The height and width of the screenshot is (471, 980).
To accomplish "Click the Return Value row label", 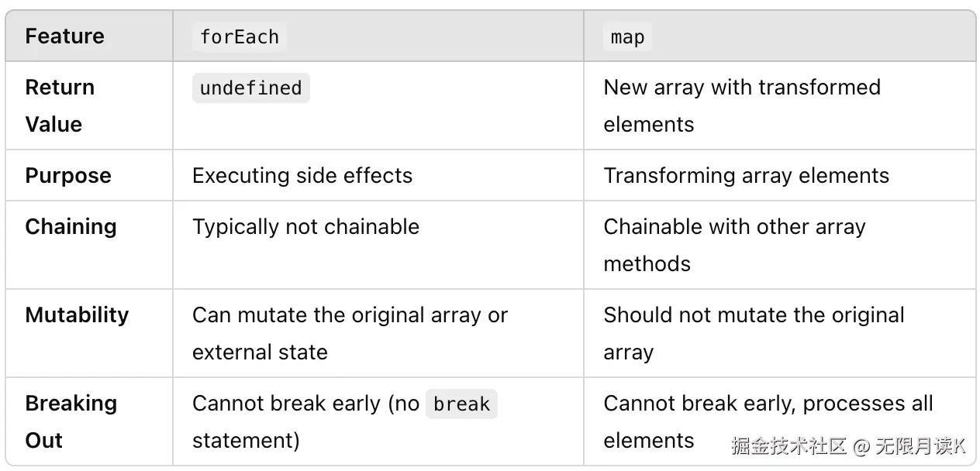I will (x=60, y=105).
